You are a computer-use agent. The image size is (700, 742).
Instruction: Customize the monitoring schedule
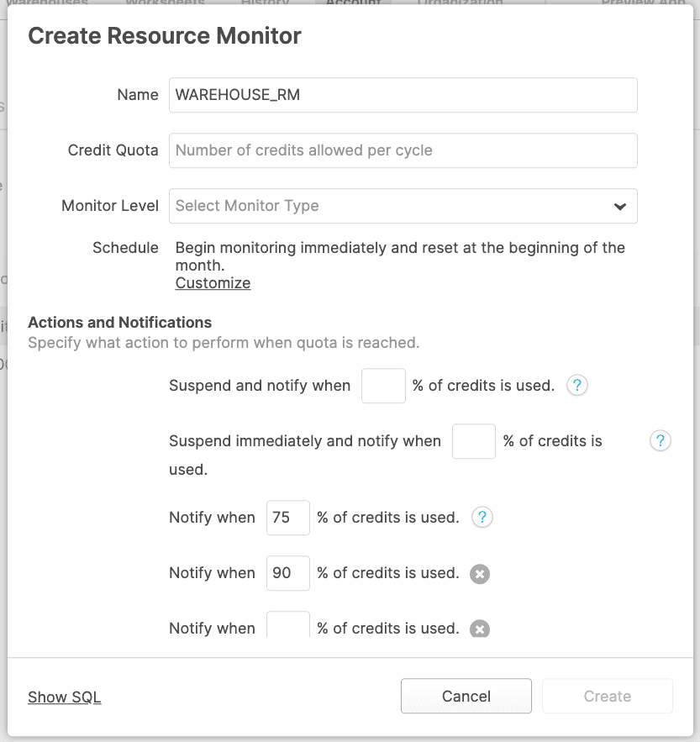pos(212,282)
